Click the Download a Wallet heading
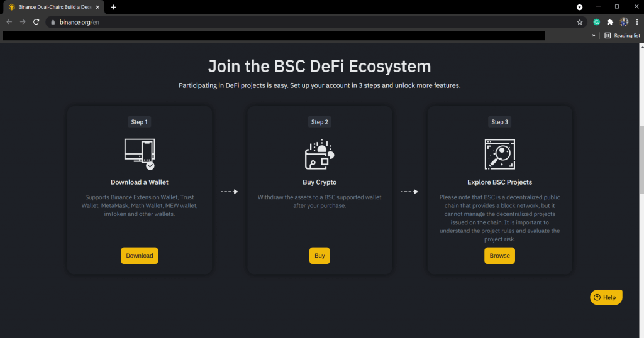 [139, 182]
